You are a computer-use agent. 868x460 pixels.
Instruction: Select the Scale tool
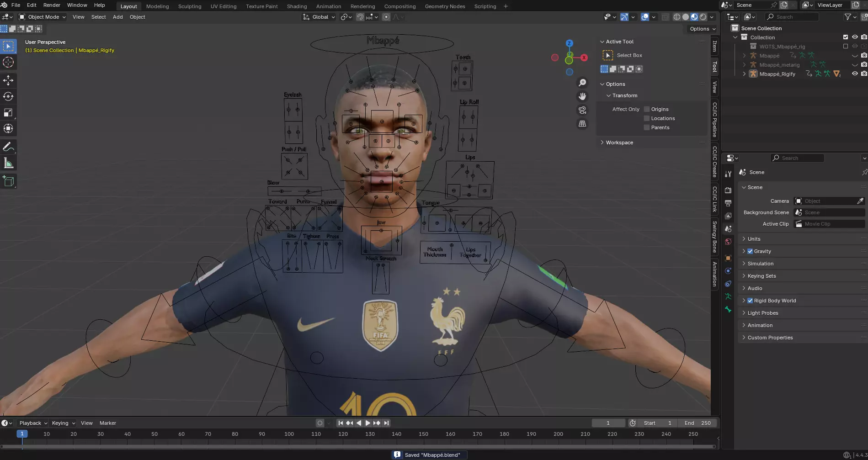(8, 112)
